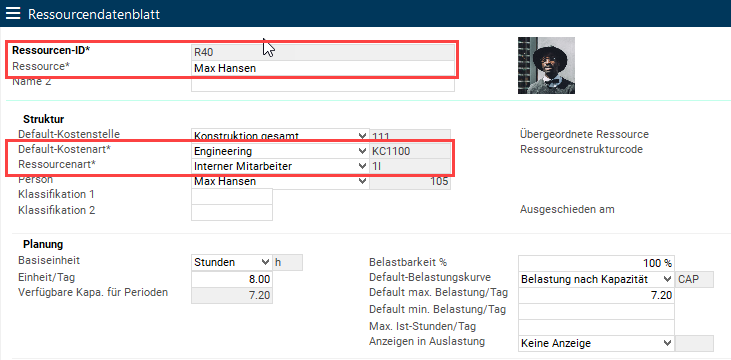Click the Ressourcenstrukturcode label
The width and height of the screenshot is (731, 360).
(x=581, y=150)
